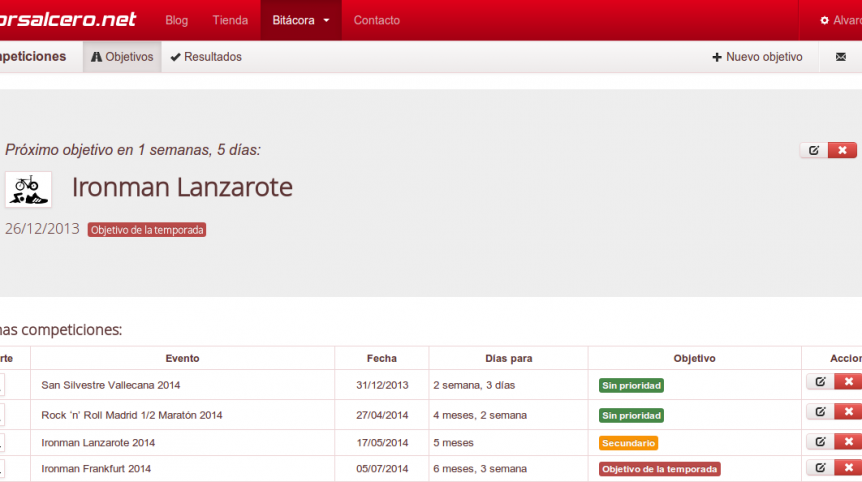The width and height of the screenshot is (862, 482).
Task: Click the orange Secundario badge
Action: click(x=628, y=443)
